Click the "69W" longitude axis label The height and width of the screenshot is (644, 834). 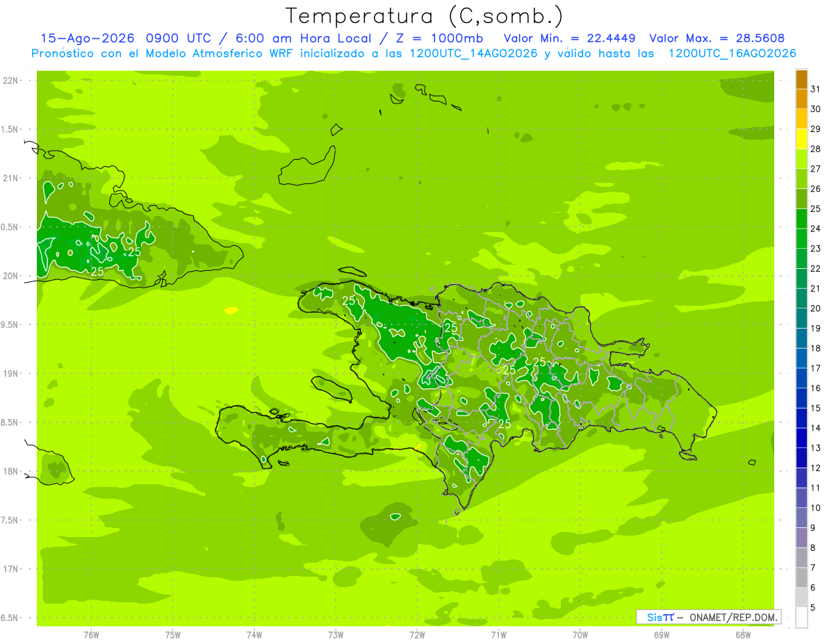(x=662, y=635)
